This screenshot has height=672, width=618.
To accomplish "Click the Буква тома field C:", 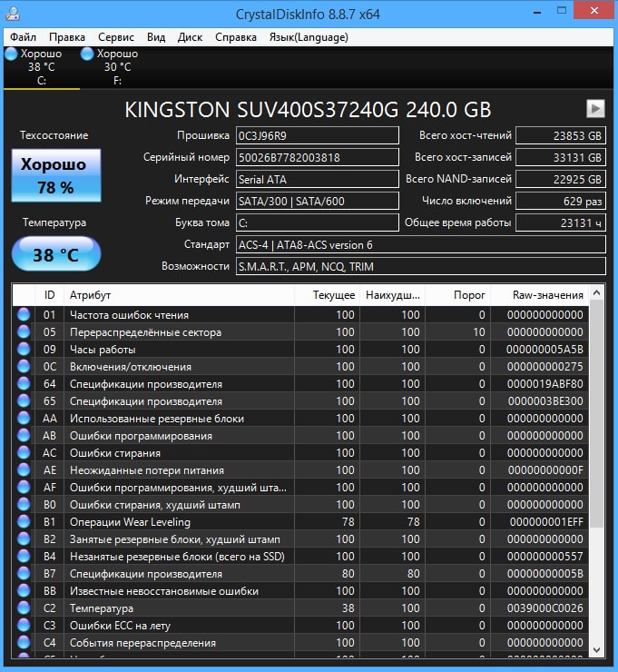I will click(x=318, y=222).
